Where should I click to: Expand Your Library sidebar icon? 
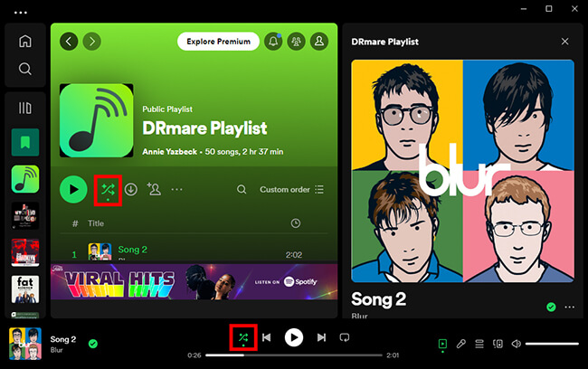click(x=25, y=108)
